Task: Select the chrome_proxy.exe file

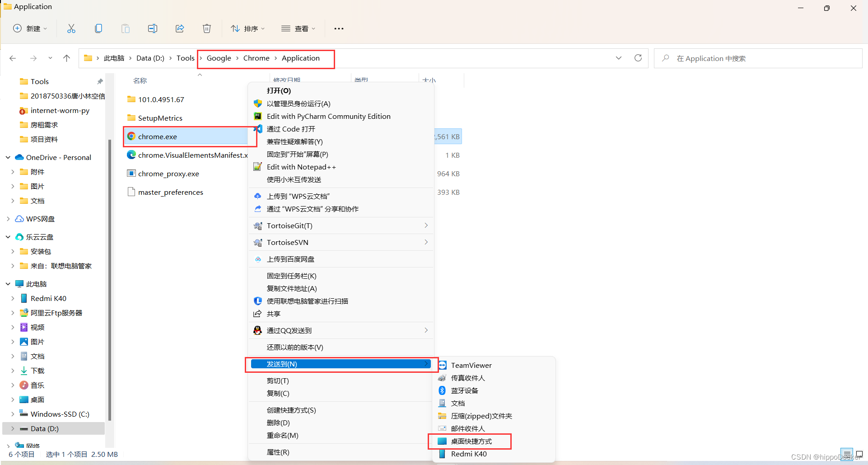Action: (x=168, y=174)
